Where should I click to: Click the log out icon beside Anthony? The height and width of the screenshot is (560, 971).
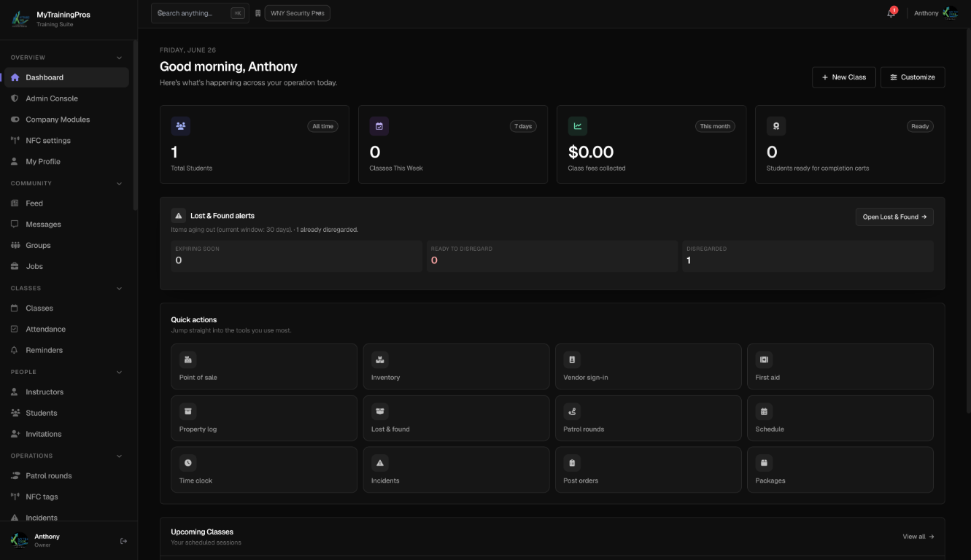tap(123, 541)
